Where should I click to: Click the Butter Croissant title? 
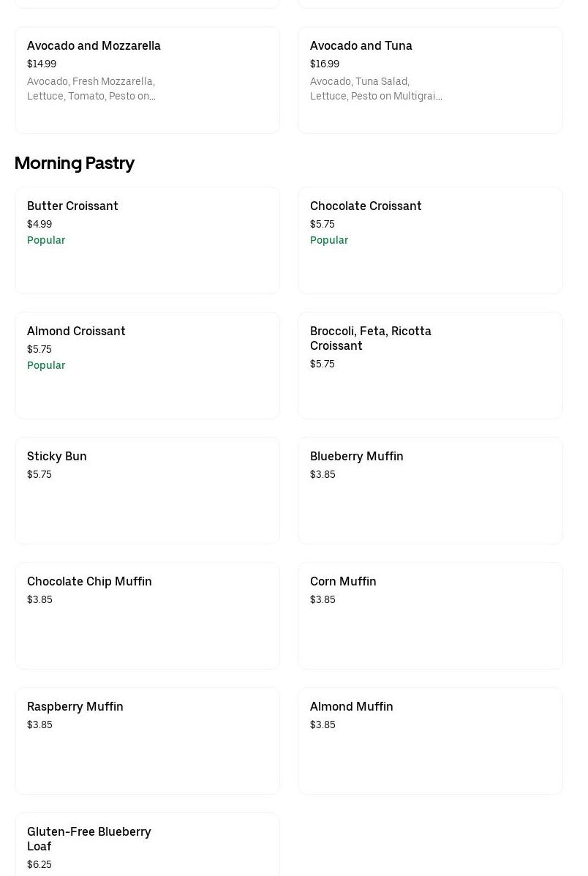pos(72,206)
